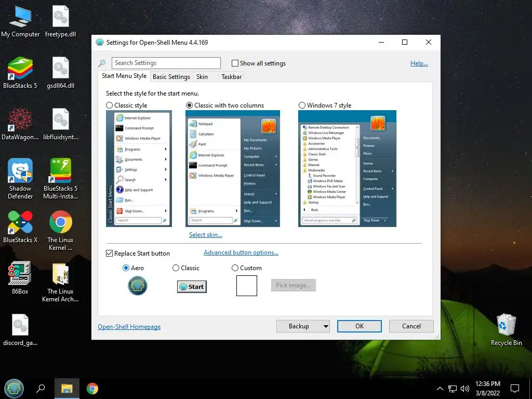Click the Cancel button
532x399 pixels.
tap(411, 326)
